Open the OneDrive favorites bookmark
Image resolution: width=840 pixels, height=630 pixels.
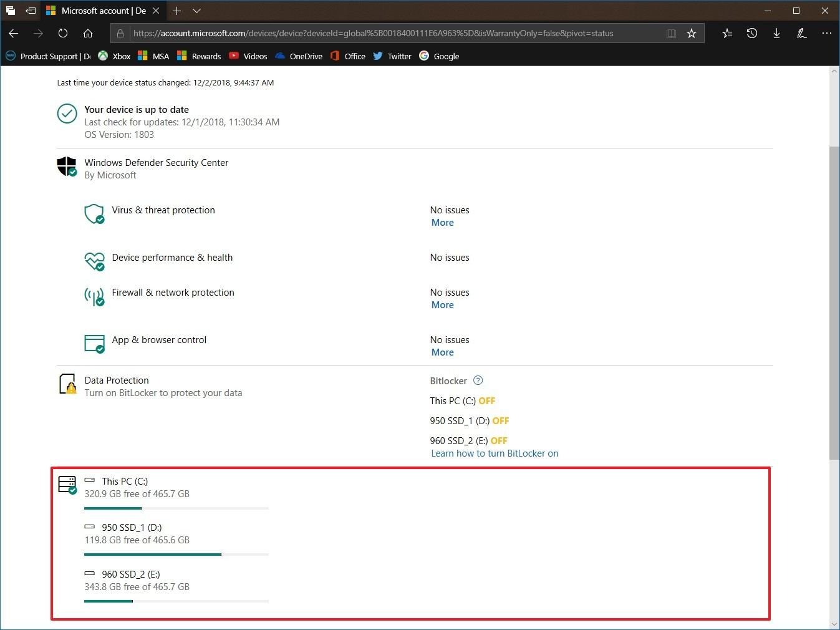299,56
